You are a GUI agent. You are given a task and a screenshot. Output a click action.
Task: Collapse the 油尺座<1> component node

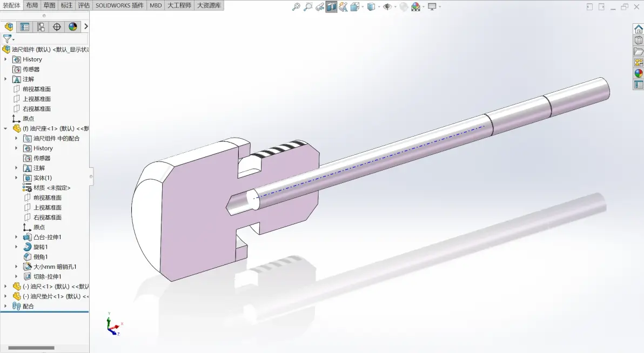click(x=5, y=128)
